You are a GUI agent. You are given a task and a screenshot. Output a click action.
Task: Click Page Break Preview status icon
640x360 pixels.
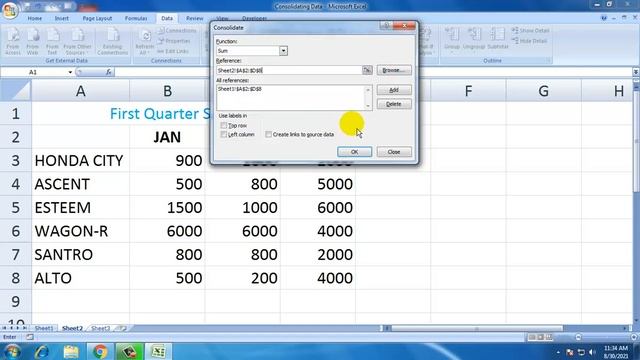[x=549, y=337]
